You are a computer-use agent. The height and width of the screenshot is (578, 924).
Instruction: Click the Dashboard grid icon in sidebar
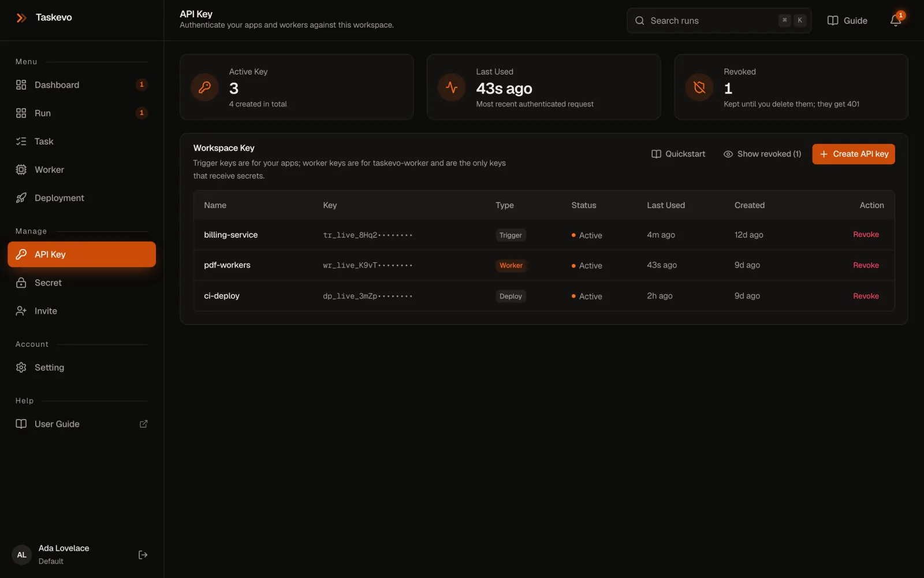21,85
